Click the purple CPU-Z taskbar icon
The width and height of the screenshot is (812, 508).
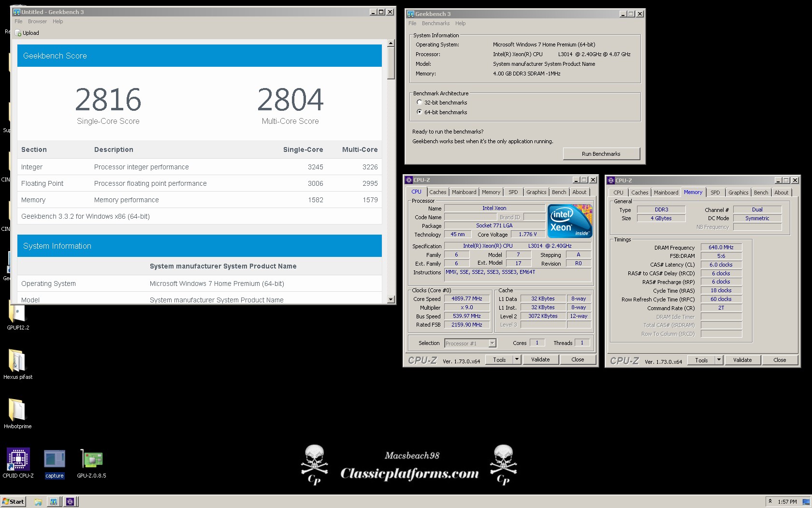point(70,502)
